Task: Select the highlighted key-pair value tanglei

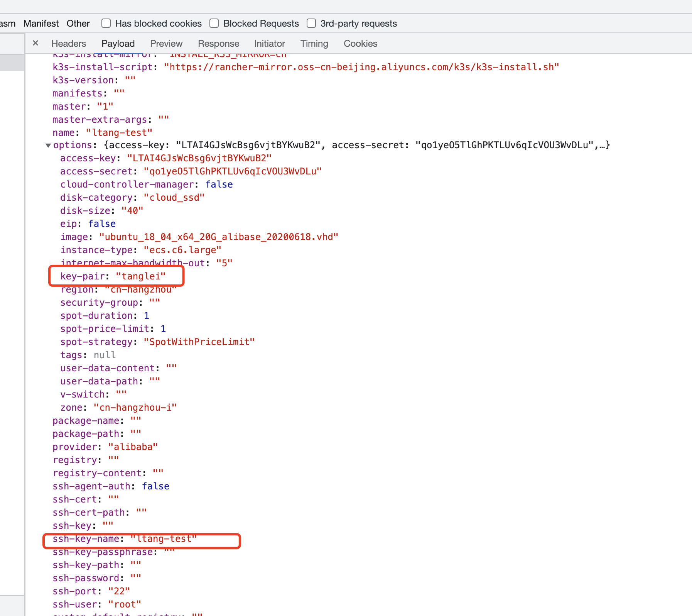Action: [141, 276]
